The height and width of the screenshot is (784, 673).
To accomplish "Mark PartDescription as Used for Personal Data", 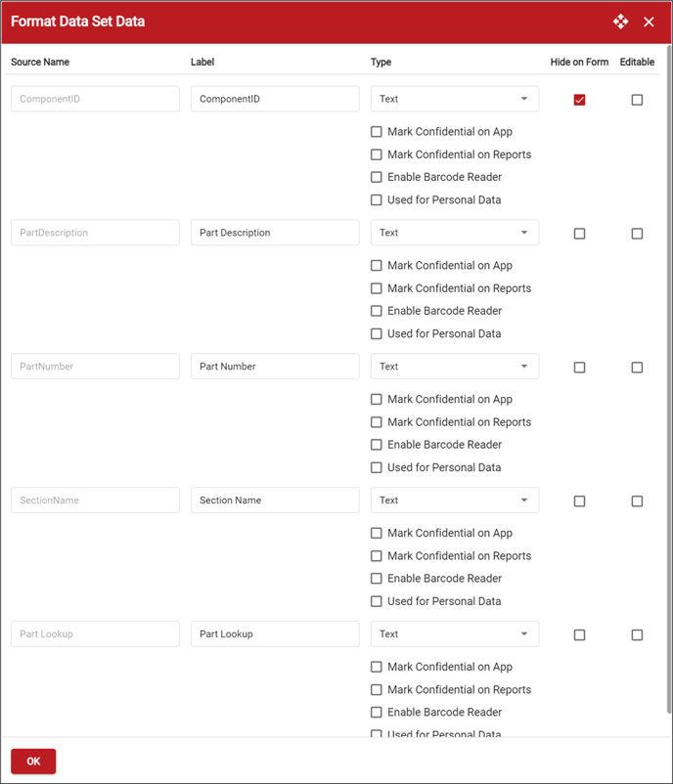I will coord(377,333).
